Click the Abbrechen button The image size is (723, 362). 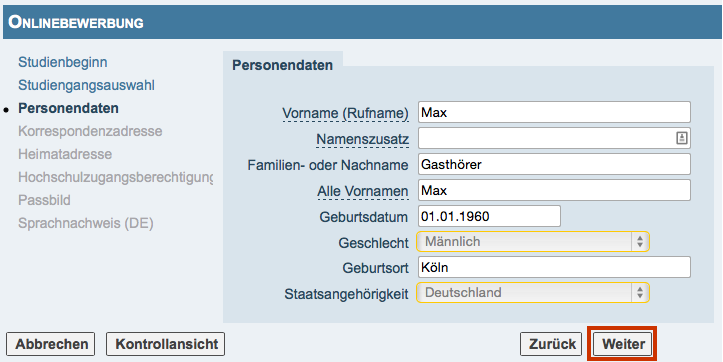point(51,344)
